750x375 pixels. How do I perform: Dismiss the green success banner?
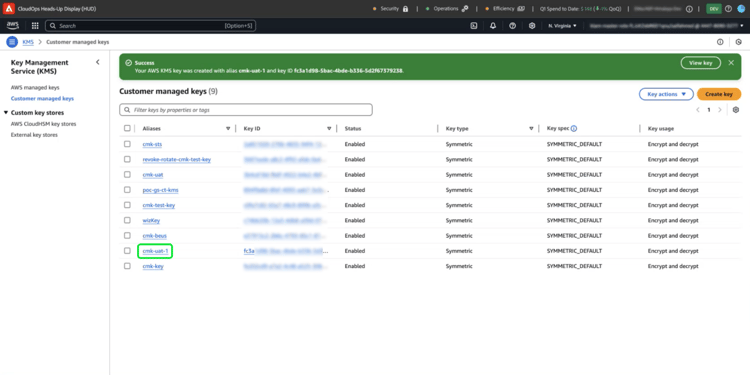(731, 63)
